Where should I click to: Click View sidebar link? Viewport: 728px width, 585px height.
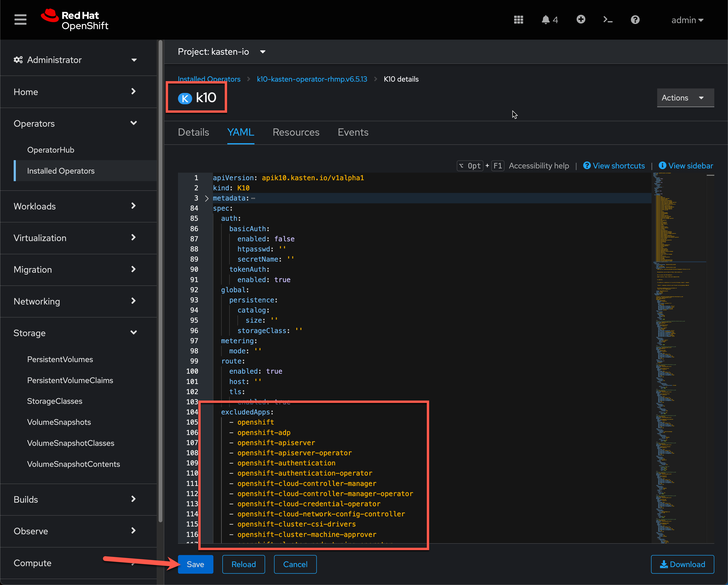coord(686,166)
